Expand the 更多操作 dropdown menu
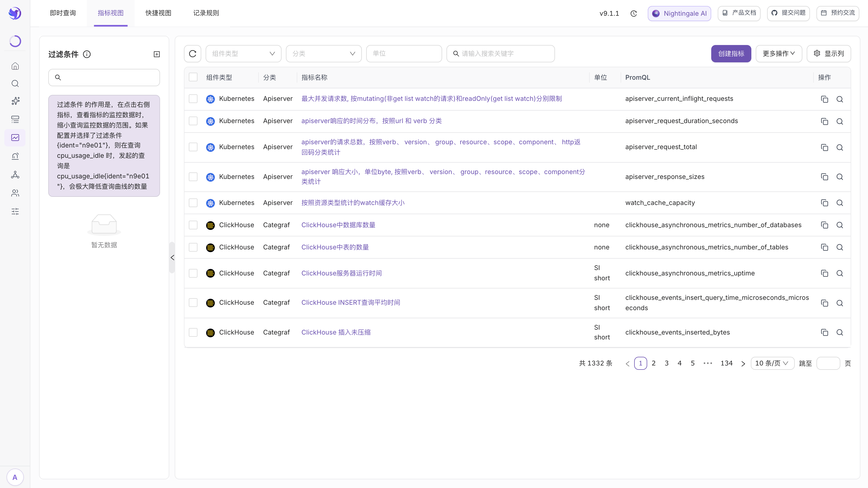 coord(779,54)
